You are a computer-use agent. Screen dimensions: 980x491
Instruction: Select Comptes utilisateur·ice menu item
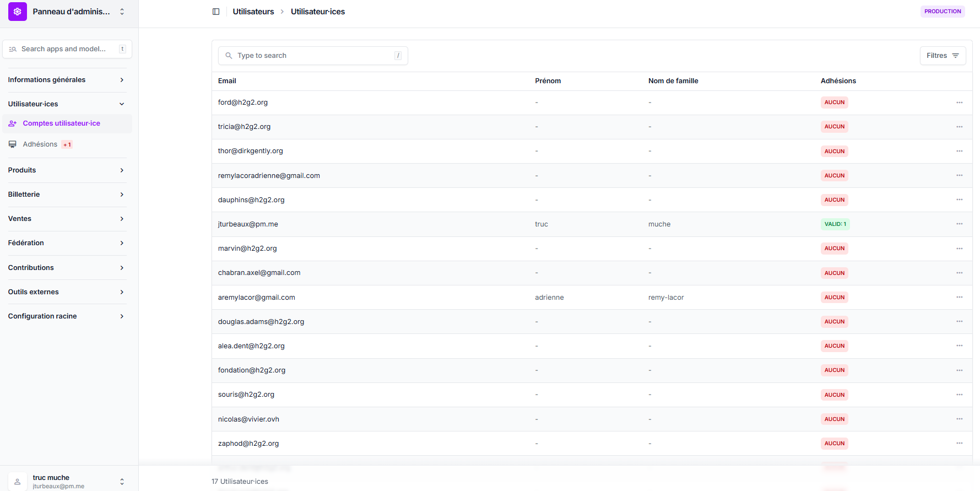click(61, 123)
